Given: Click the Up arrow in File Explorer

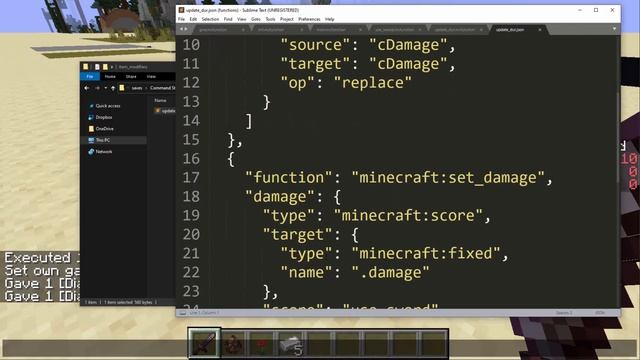Looking at the screenshot, I should pyautogui.click(x=113, y=88).
